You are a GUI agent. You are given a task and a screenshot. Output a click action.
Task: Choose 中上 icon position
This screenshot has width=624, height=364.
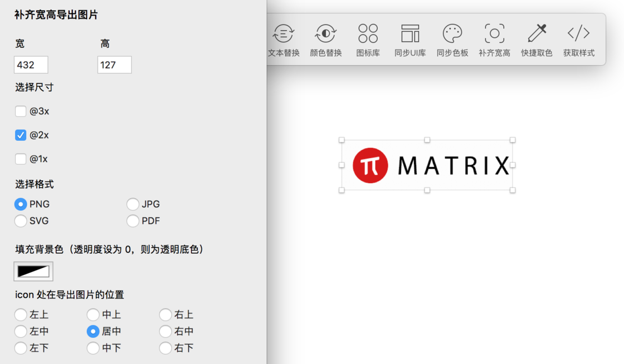(93, 314)
